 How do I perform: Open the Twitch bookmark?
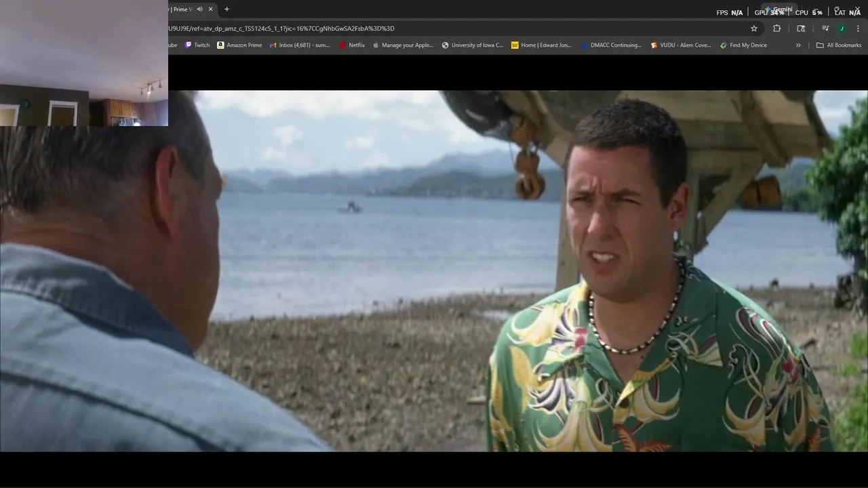(x=197, y=45)
